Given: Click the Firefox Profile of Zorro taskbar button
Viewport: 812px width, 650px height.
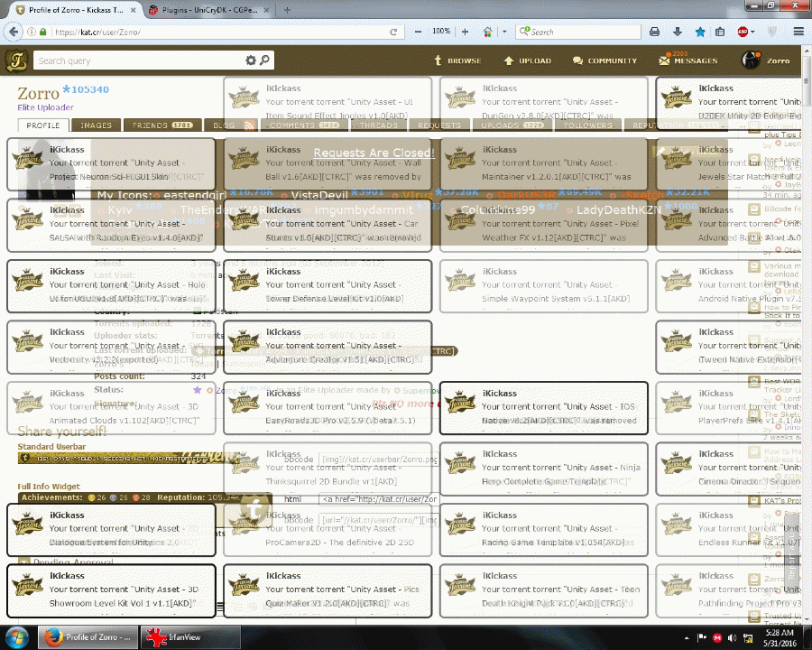Looking at the screenshot, I should click(89, 637).
